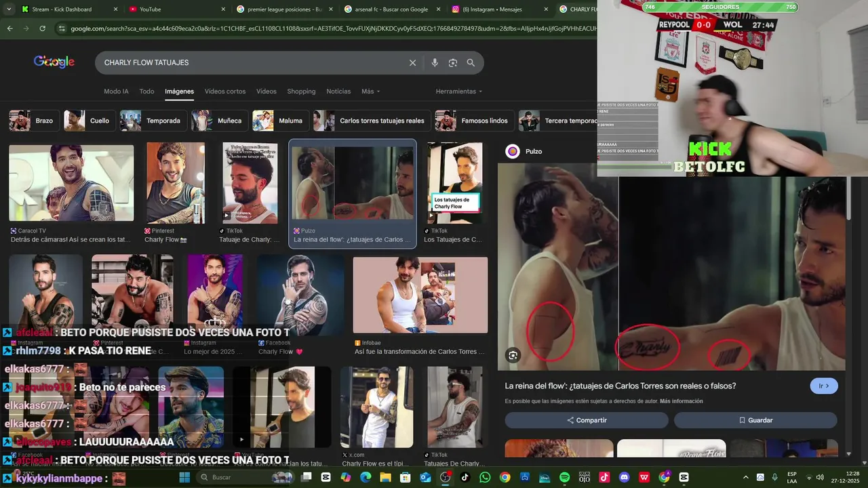
Task: Switch to the Instagram Mensajes browser tab
Action: (x=500, y=9)
